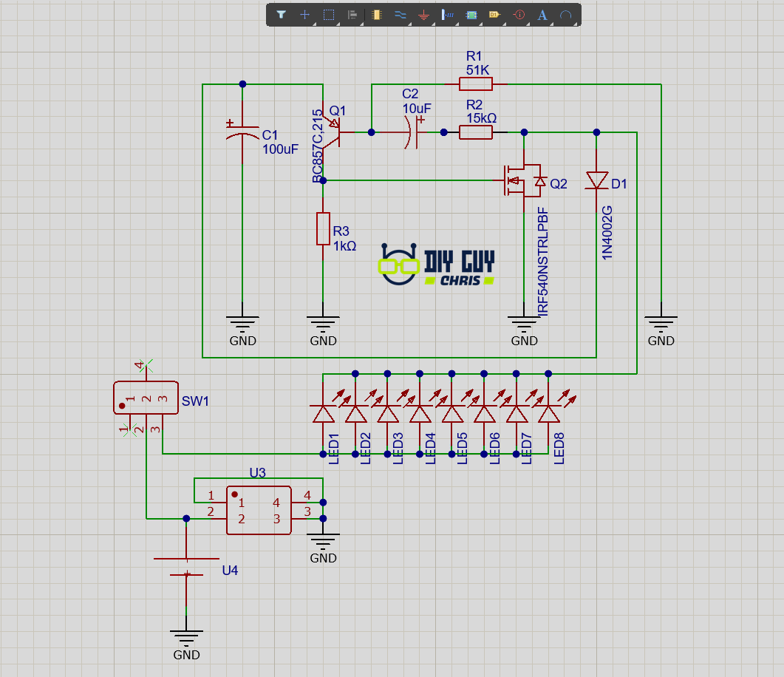784x677 pixels.
Task: Select GND symbol under capacitor C1
Action: pos(242,325)
